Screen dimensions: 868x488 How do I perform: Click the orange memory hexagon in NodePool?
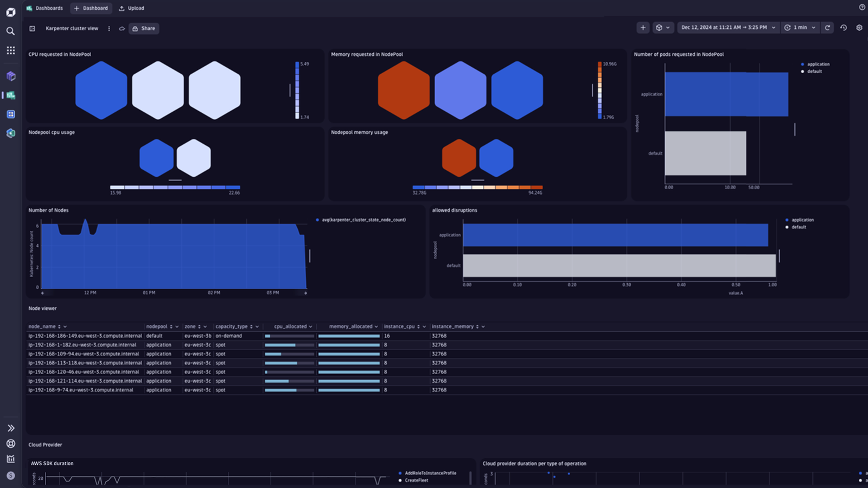[x=404, y=90]
